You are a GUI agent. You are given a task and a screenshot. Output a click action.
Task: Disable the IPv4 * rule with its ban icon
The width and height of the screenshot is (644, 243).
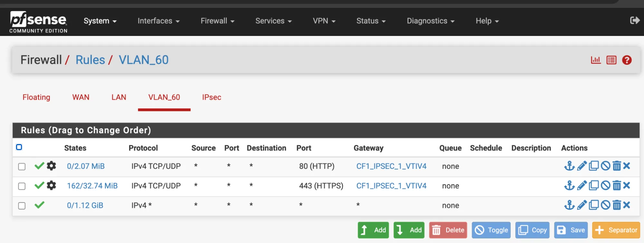605,205
